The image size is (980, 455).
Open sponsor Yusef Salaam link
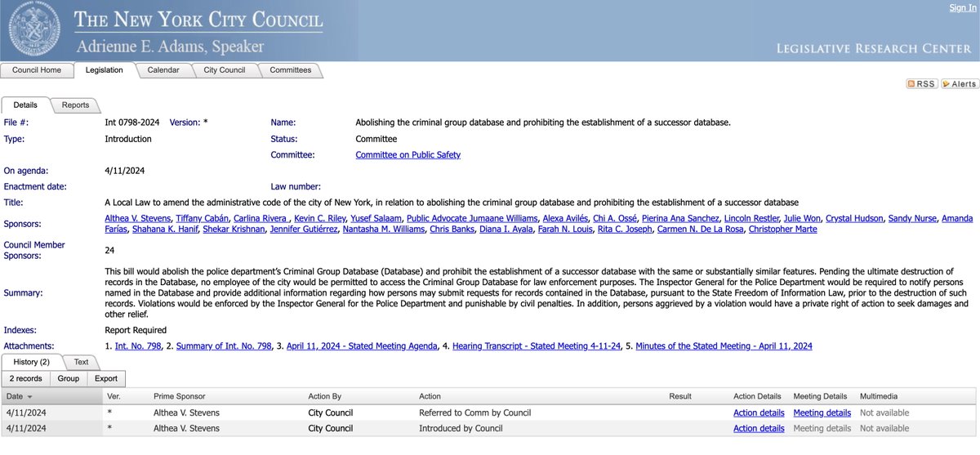pyautogui.click(x=376, y=219)
